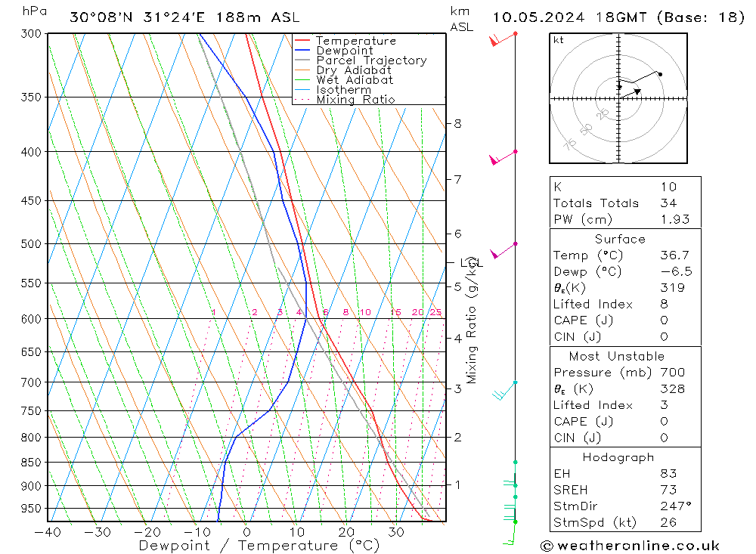Click the 'LCL' marker label

click(x=471, y=263)
